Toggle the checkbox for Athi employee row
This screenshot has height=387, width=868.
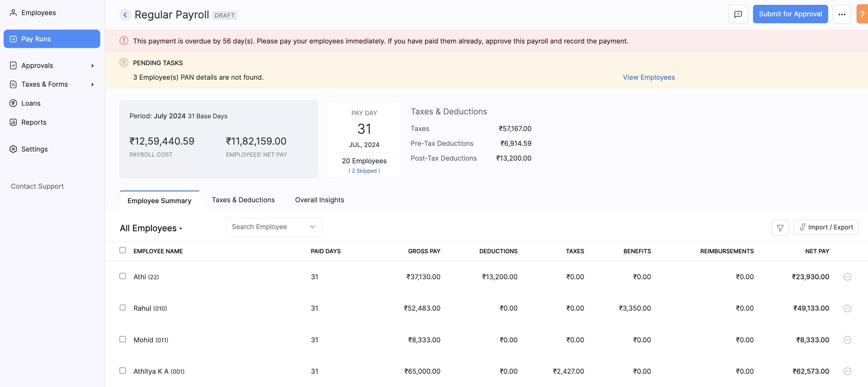click(x=122, y=276)
